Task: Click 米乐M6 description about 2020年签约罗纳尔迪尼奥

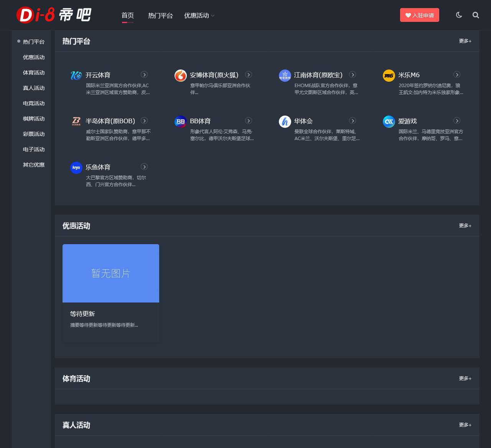Action: [x=431, y=89]
